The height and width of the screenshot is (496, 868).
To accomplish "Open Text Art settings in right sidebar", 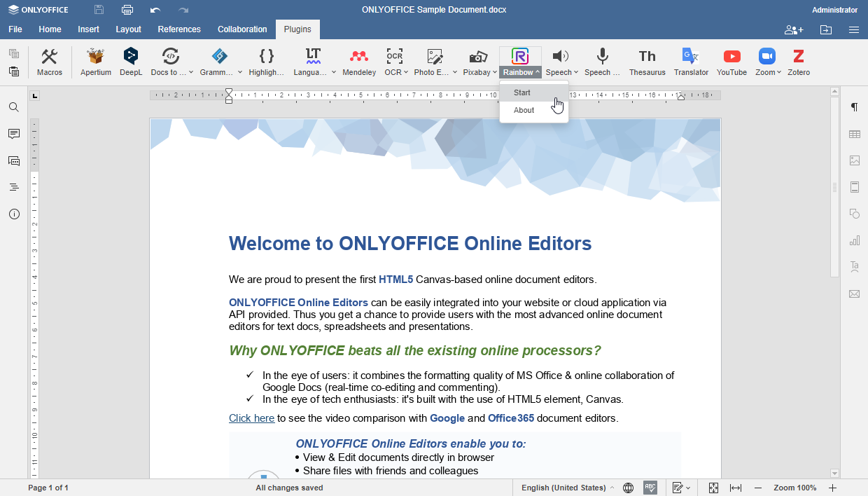I will pyautogui.click(x=855, y=267).
